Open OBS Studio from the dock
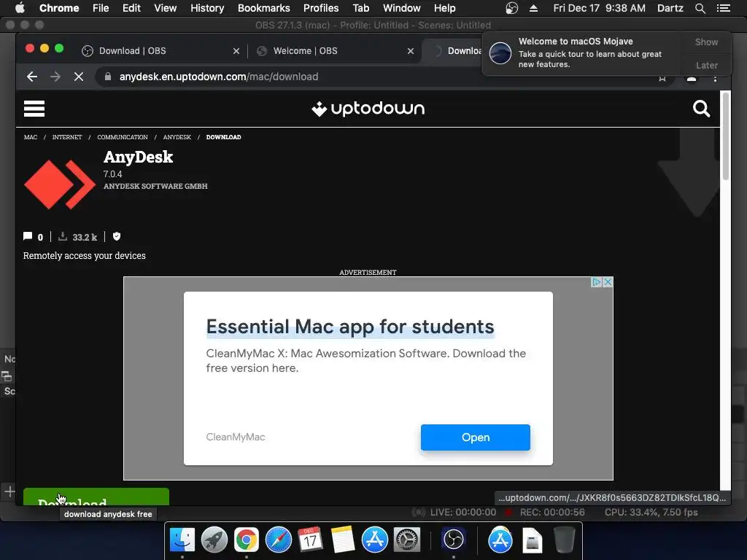Image resolution: width=747 pixels, height=560 pixels. pos(453,540)
